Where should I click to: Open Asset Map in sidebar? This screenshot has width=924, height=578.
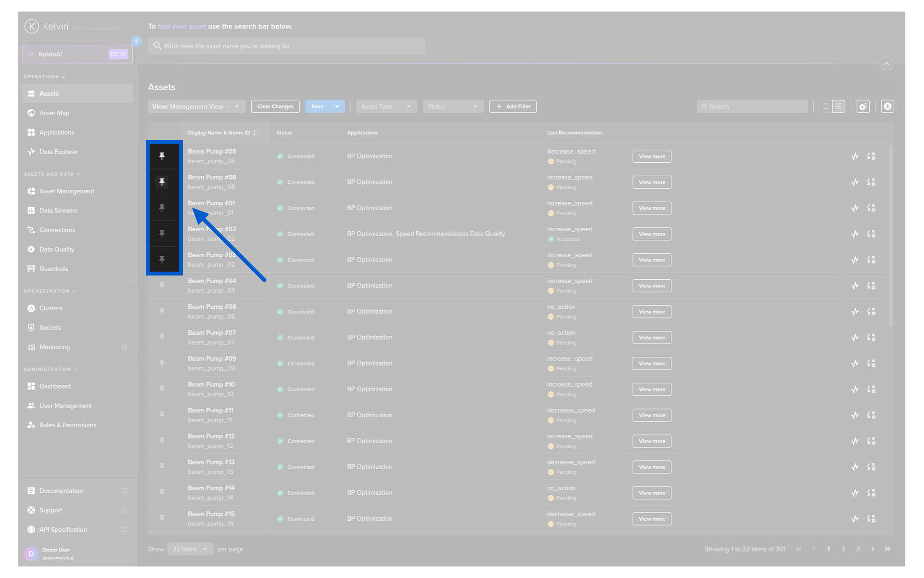(54, 113)
